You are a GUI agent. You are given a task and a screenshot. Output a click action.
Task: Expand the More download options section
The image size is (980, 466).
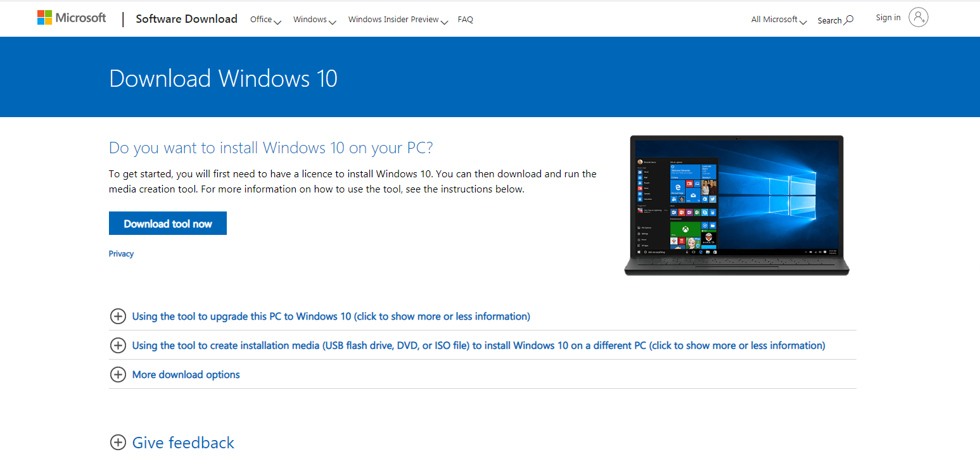coord(186,375)
